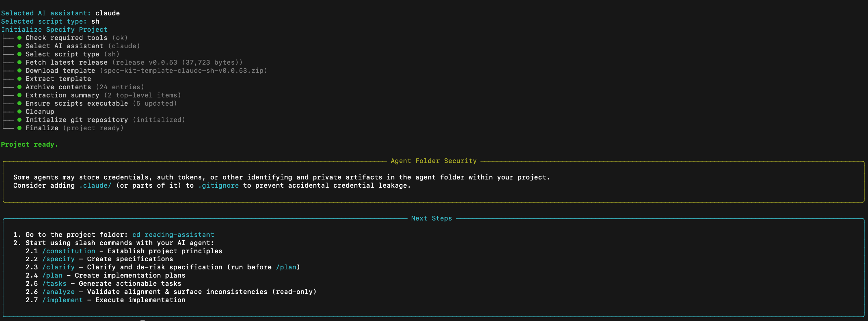Select the Ensure scripts executable step
Image resolution: width=868 pixels, height=321 pixels.
(x=77, y=103)
